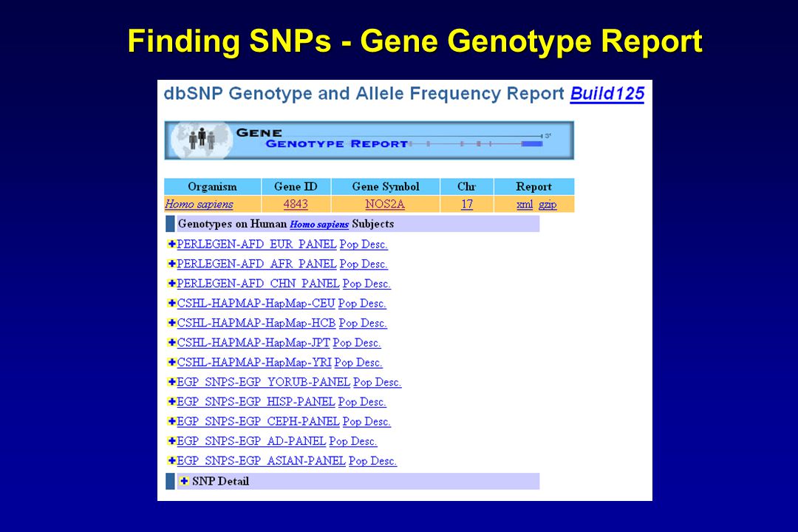Viewport: 798px width, 532px height.
Task: Open Pop Desc. for EGP_ASIAN-PANEL
Action: [x=372, y=461]
